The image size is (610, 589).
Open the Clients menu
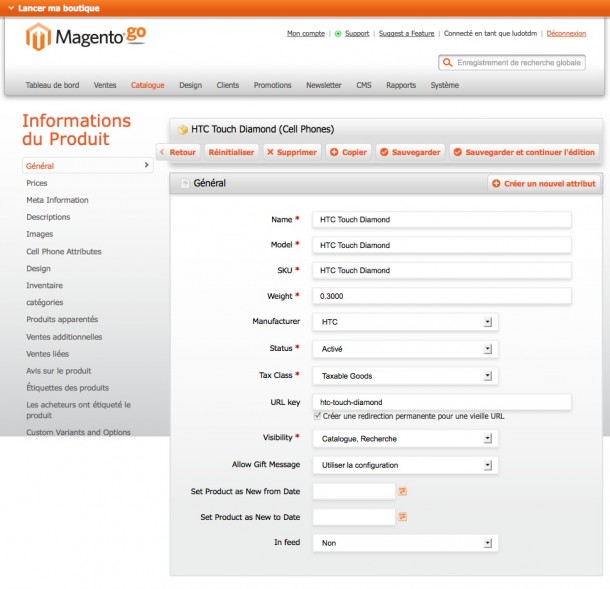pyautogui.click(x=228, y=85)
